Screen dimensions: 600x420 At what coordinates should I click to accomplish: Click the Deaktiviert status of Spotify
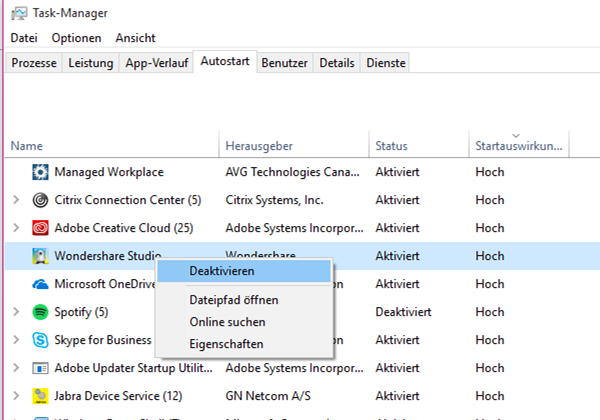tap(403, 312)
